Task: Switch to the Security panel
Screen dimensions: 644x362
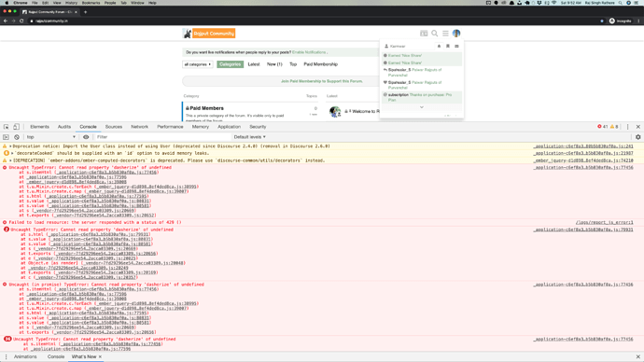Action: [258, 127]
